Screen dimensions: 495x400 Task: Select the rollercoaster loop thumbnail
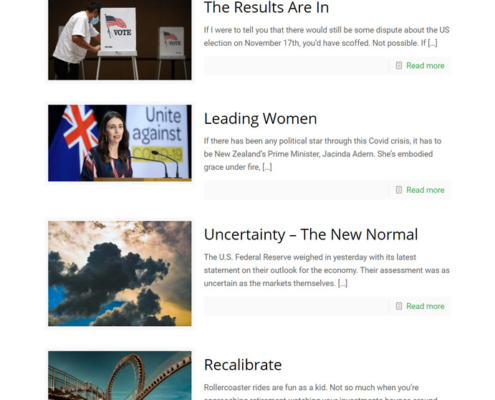(120, 375)
